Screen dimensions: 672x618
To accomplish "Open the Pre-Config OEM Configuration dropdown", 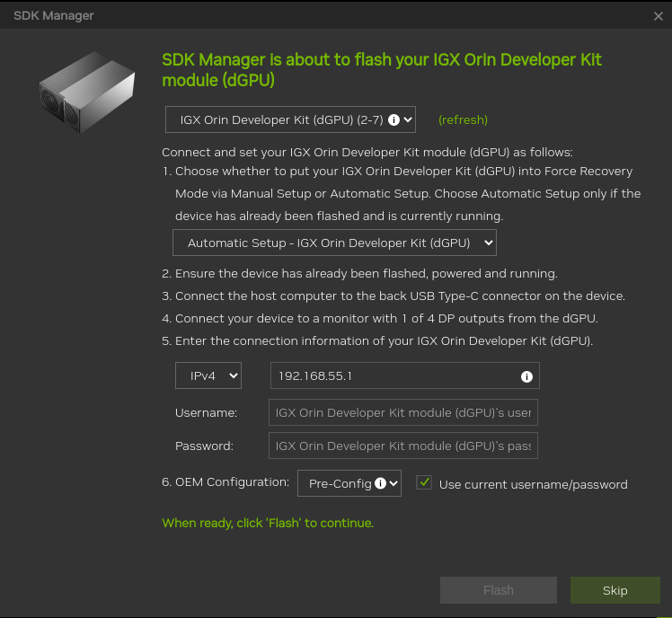I will click(x=349, y=483).
